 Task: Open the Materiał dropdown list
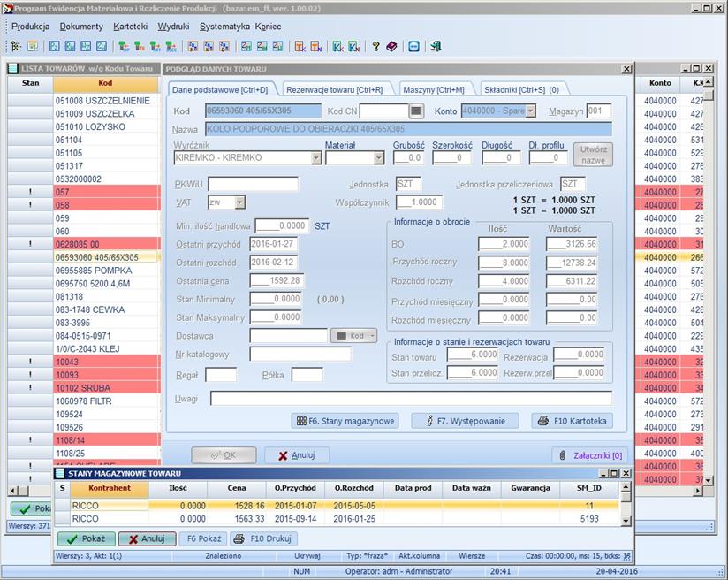pos(379,158)
